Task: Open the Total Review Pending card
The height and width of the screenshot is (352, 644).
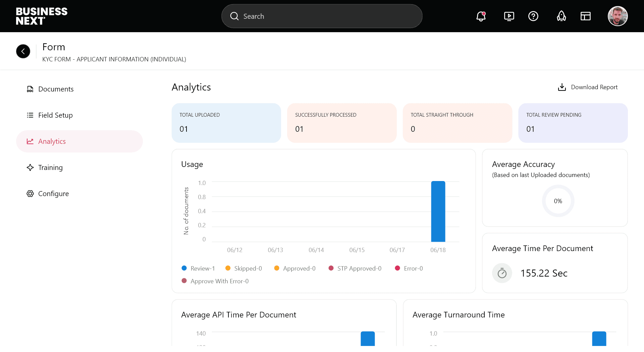Action: pos(573,123)
